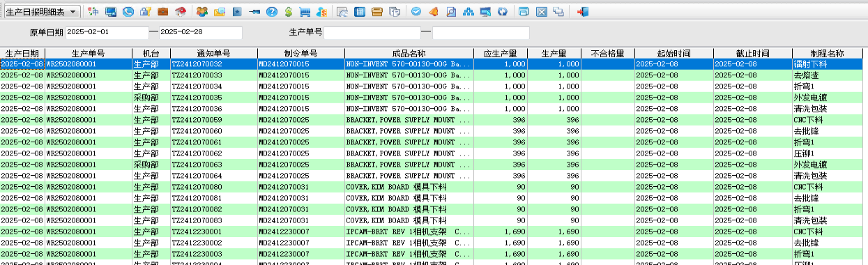Select notice number cell TZ2412070059

[x=213, y=119]
